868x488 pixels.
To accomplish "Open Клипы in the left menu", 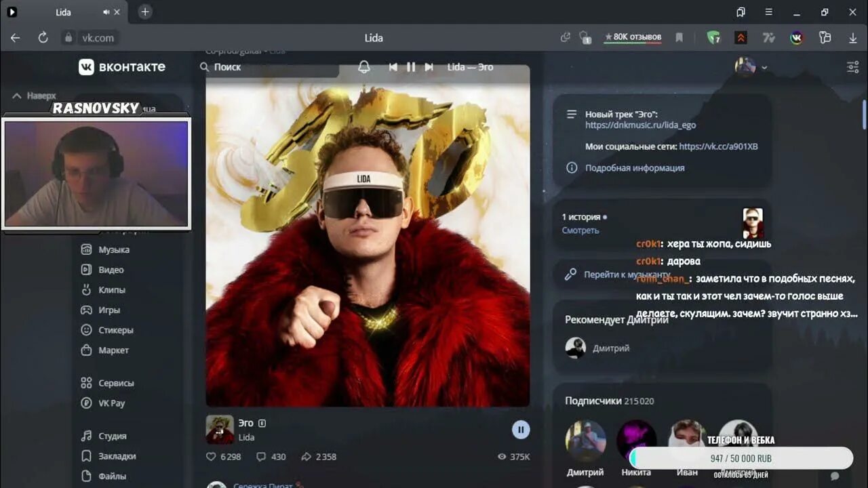I will click(x=104, y=289).
